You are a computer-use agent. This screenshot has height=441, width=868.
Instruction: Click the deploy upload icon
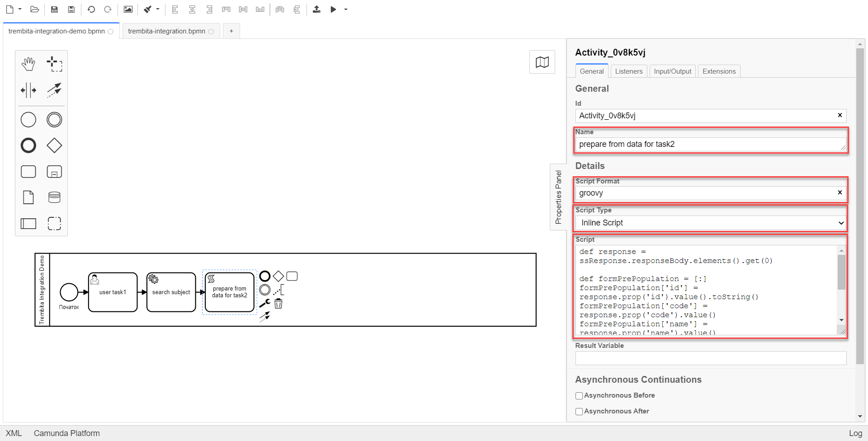tap(316, 9)
